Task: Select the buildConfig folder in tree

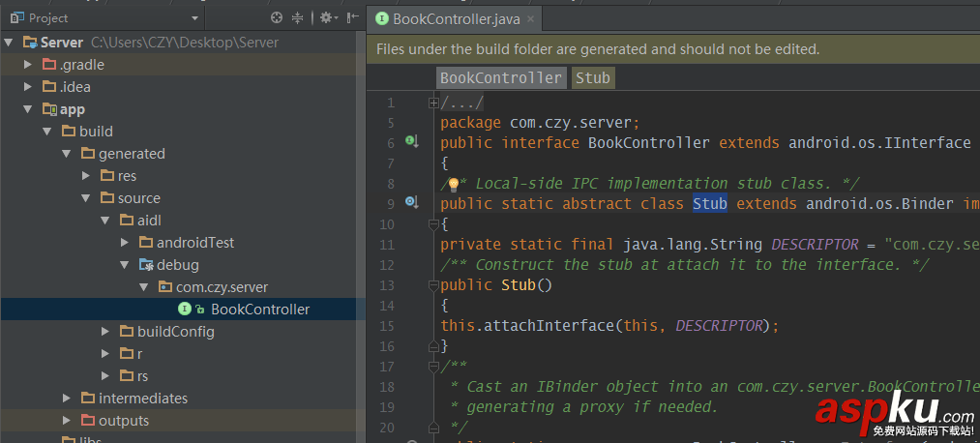Action: click(x=175, y=332)
